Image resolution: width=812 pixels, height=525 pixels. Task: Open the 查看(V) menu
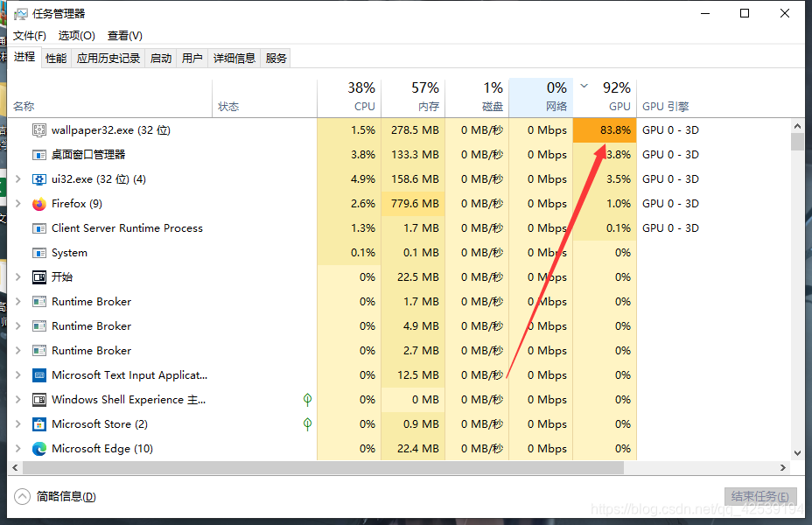coord(125,36)
